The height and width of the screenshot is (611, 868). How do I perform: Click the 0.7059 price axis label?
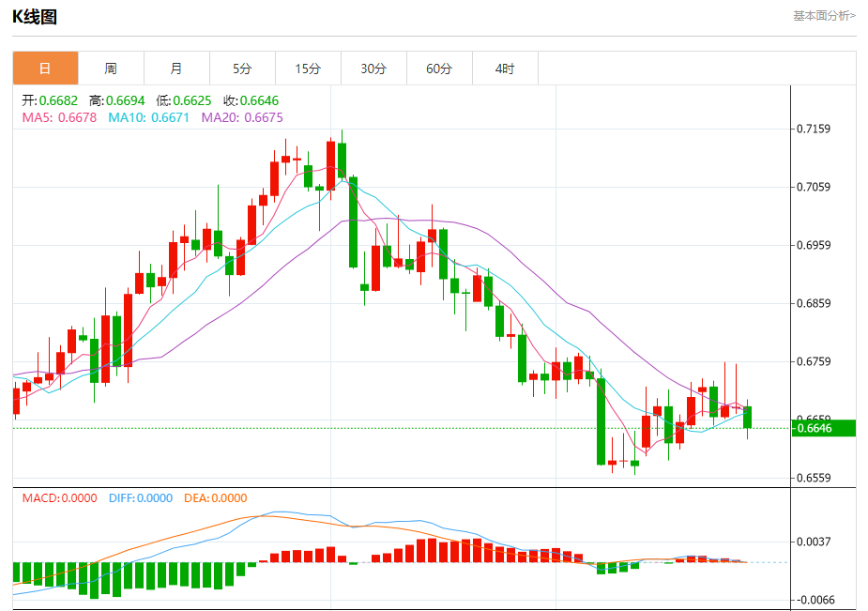click(x=814, y=187)
